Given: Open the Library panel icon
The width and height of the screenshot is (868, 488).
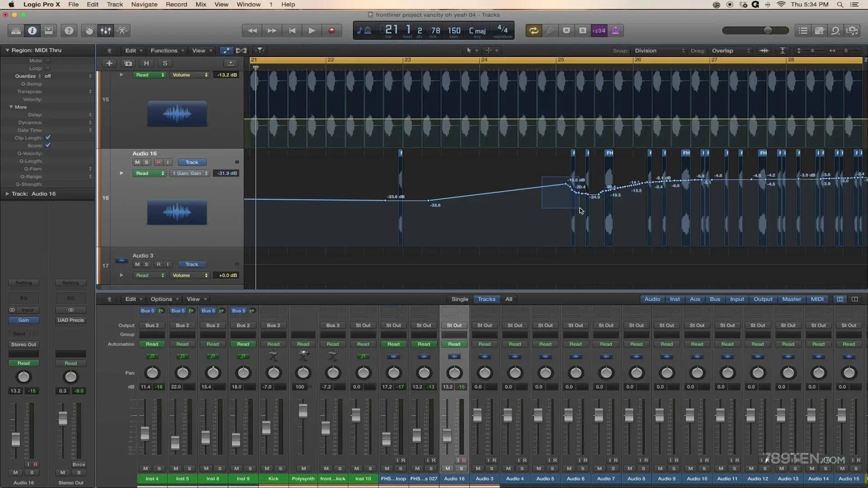Looking at the screenshot, I should pyautogui.click(x=16, y=31).
